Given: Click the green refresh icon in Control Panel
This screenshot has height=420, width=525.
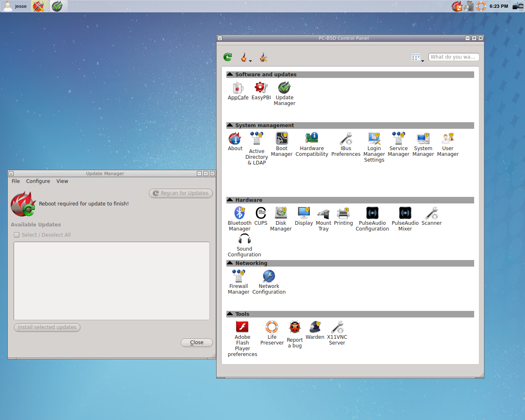Looking at the screenshot, I should 228,57.
